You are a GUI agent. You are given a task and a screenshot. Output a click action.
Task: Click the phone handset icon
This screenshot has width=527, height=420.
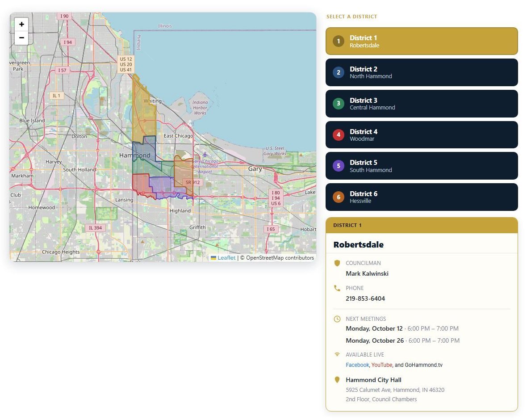pos(337,288)
